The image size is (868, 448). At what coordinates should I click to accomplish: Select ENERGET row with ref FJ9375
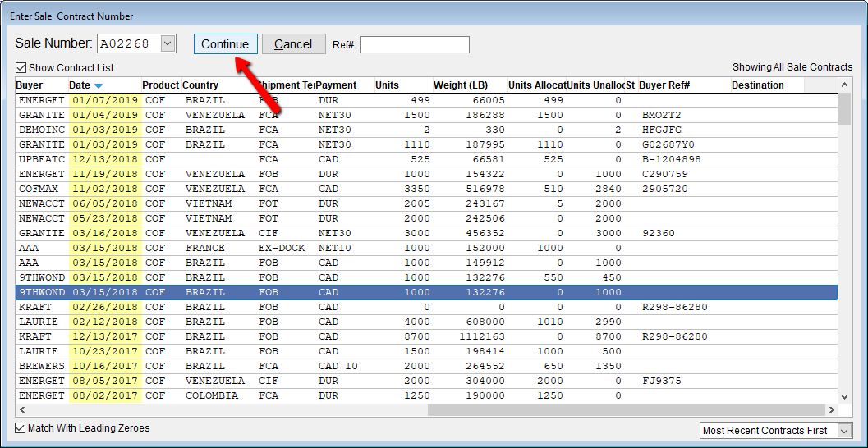point(426,381)
